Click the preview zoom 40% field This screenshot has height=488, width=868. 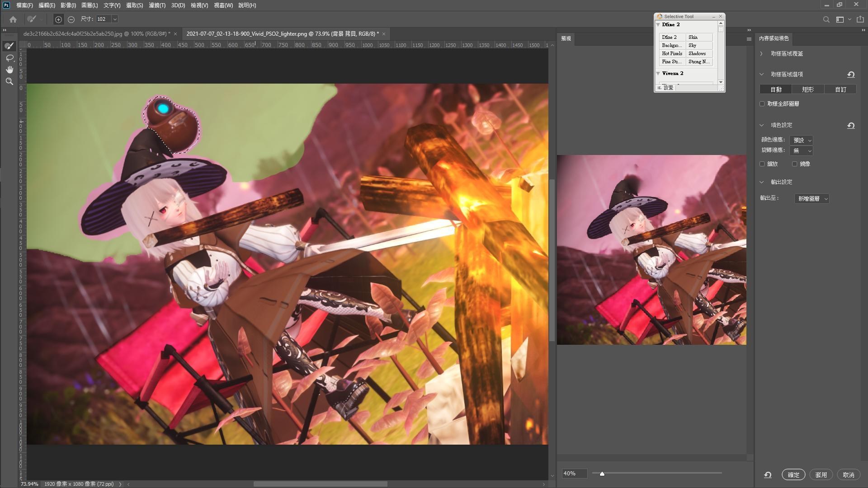click(x=574, y=474)
